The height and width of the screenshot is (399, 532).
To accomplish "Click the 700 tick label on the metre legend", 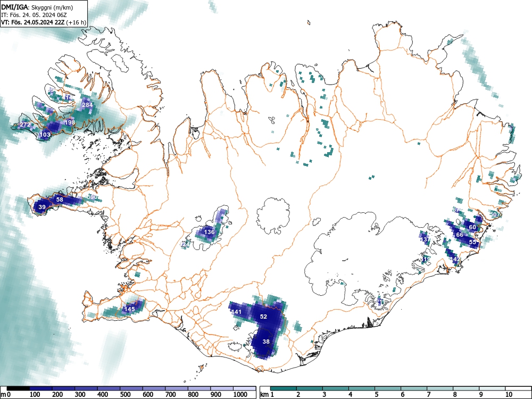I will pyautogui.click(x=171, y=395).
